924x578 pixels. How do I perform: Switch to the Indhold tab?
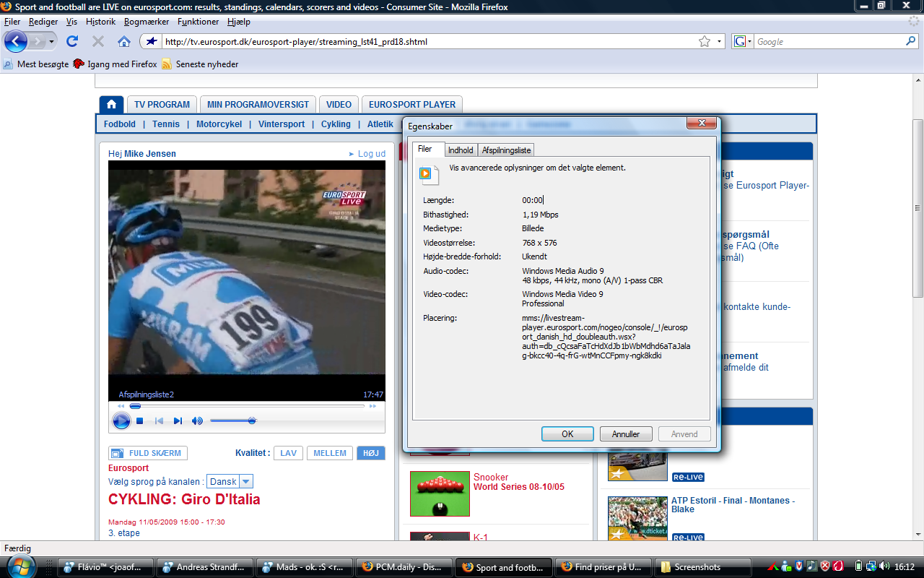click(461, 150)
